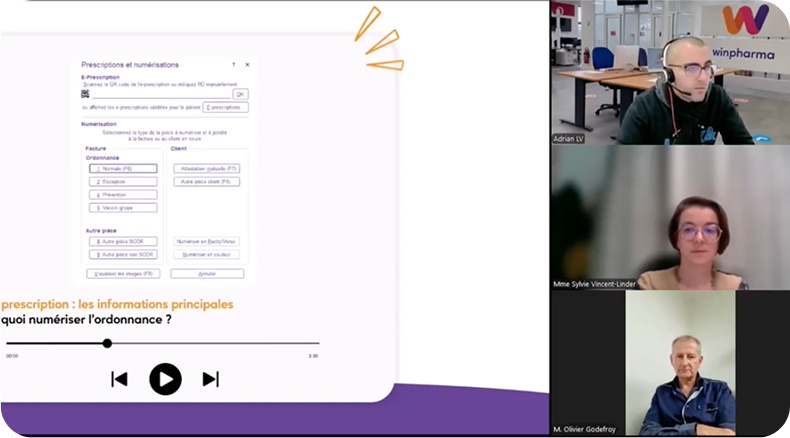Click the OK button beside the ID field

click(240, 94)
